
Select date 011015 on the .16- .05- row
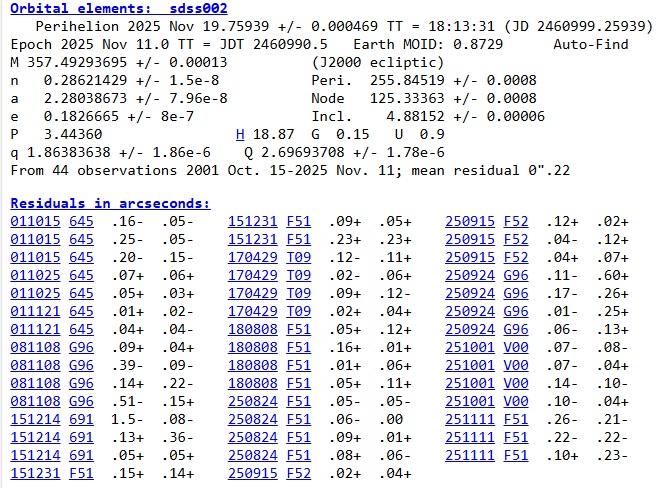tap(35, 221)
